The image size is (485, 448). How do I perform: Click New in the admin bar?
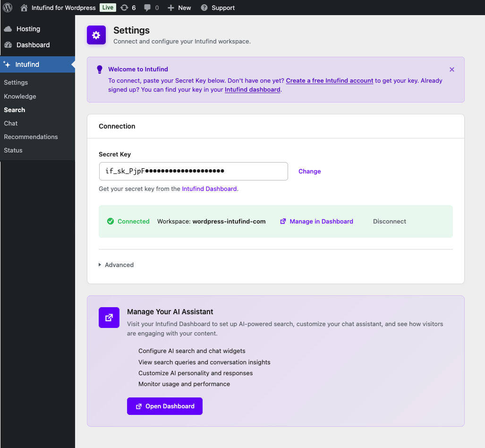[179, 8]
